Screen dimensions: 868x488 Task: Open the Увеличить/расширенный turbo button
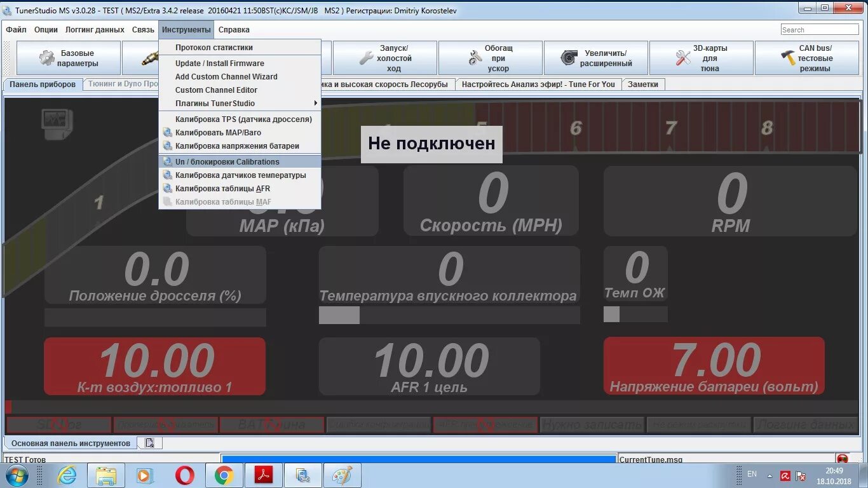(x=596, y=58)
